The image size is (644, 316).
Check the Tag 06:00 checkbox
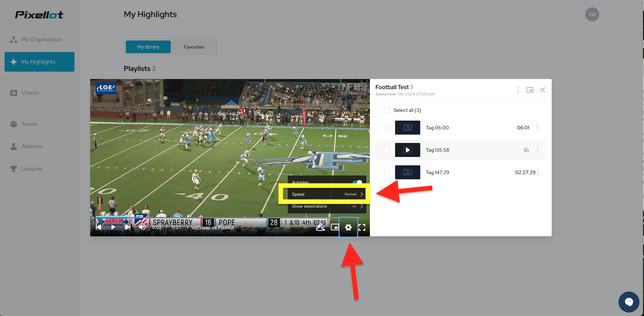click(x=387, y=128)
